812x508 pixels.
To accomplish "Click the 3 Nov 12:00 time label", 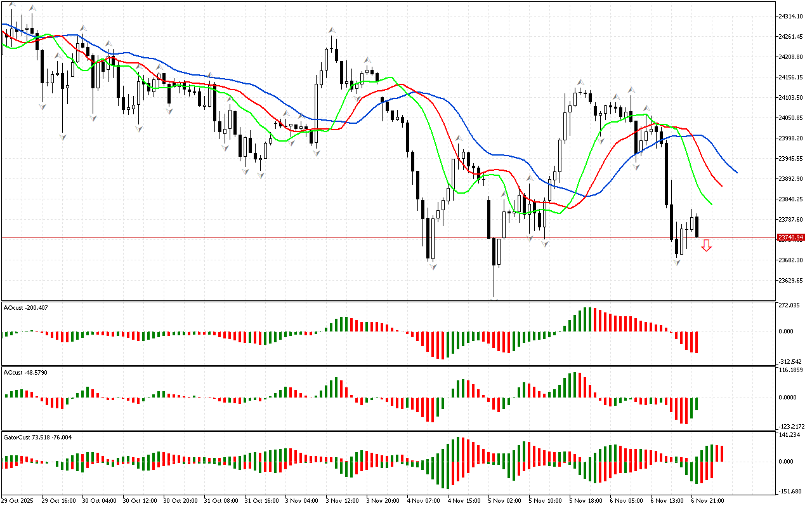I will (342, 501).
